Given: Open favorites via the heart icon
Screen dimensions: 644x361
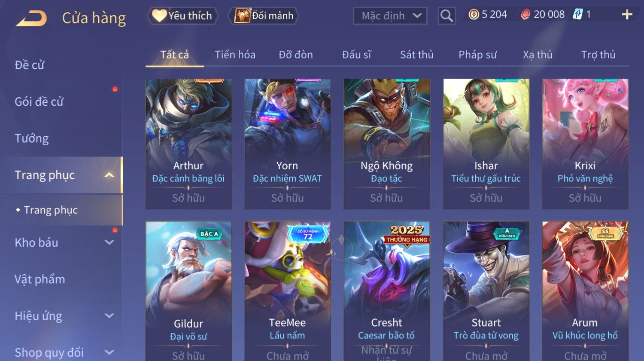Looking at the screenshot, I should point(159,16).
